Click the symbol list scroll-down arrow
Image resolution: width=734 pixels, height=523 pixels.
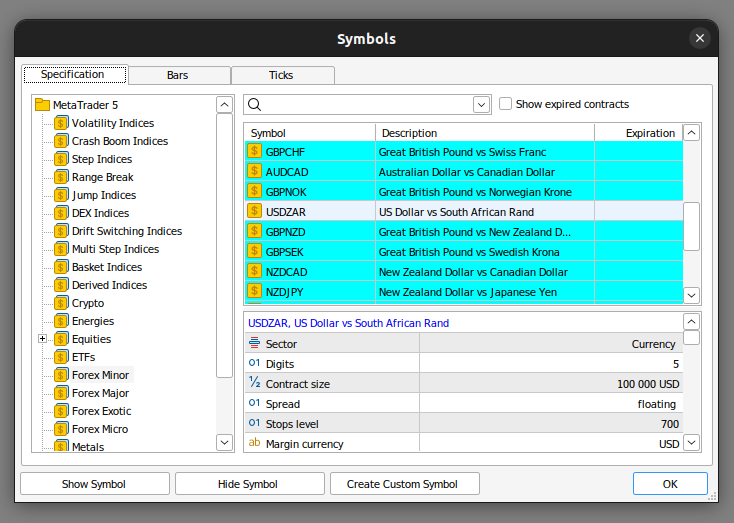(x=692, y=295)
